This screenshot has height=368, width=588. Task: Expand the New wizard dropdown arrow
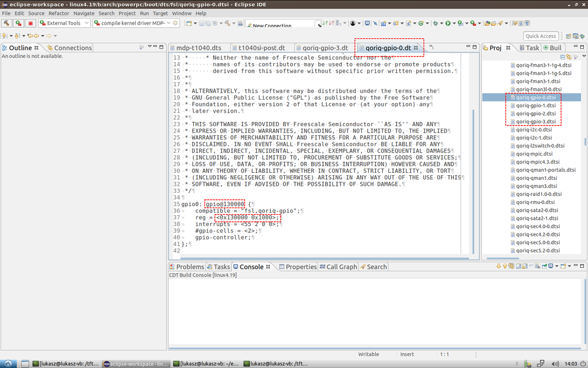point(195,23)
